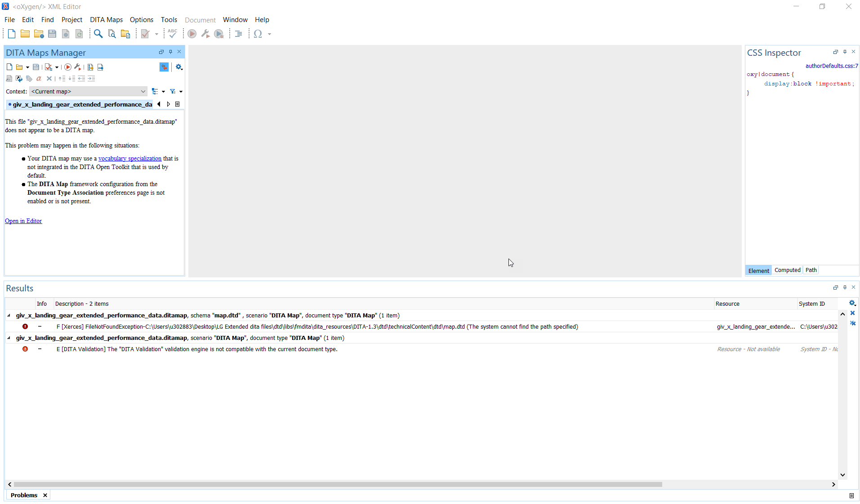This screenshot has height=504, width=860.
Task: Open dropdown next to map validation icon
Action: (57, 67)
